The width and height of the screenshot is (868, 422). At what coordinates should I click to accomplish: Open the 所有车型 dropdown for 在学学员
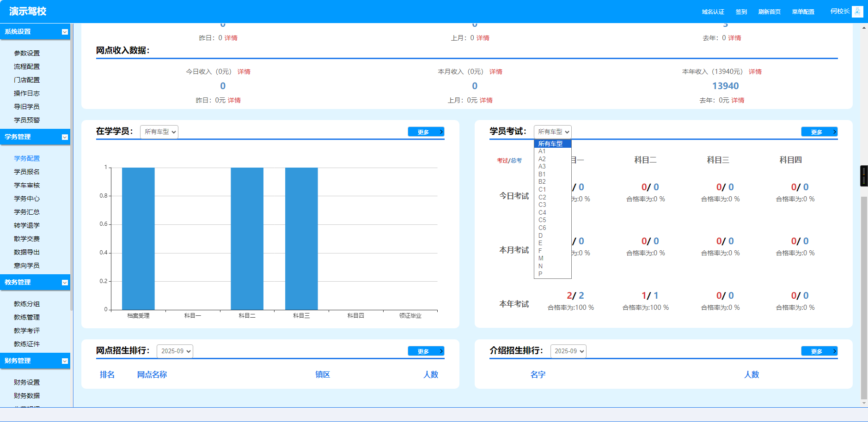[159, 132]
